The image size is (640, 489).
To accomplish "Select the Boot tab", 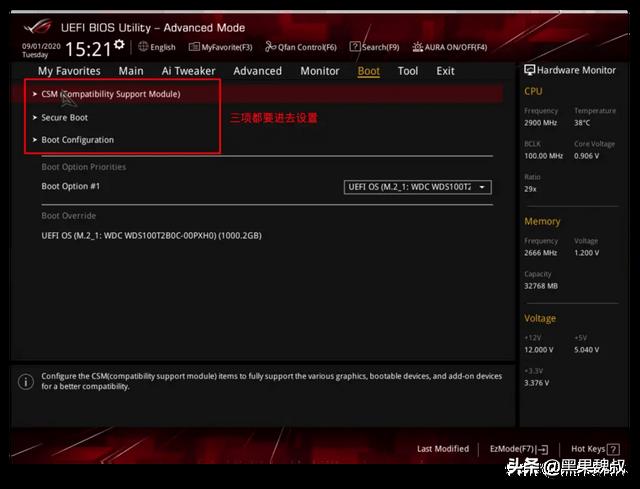I will click(369, 71).
